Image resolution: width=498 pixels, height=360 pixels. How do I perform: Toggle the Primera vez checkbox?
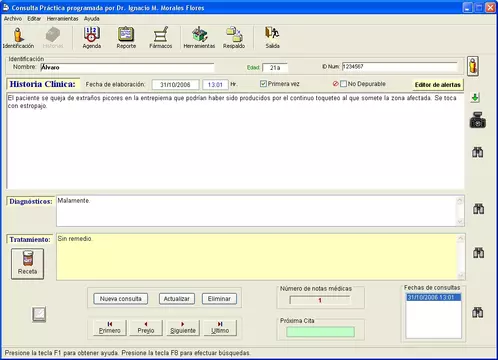coord(263,84)
